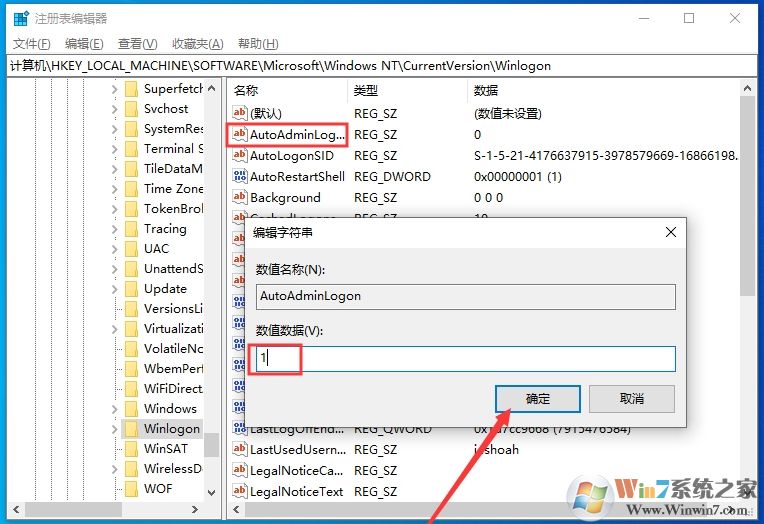Click the string icon beside AutoLogonSID

239,155
